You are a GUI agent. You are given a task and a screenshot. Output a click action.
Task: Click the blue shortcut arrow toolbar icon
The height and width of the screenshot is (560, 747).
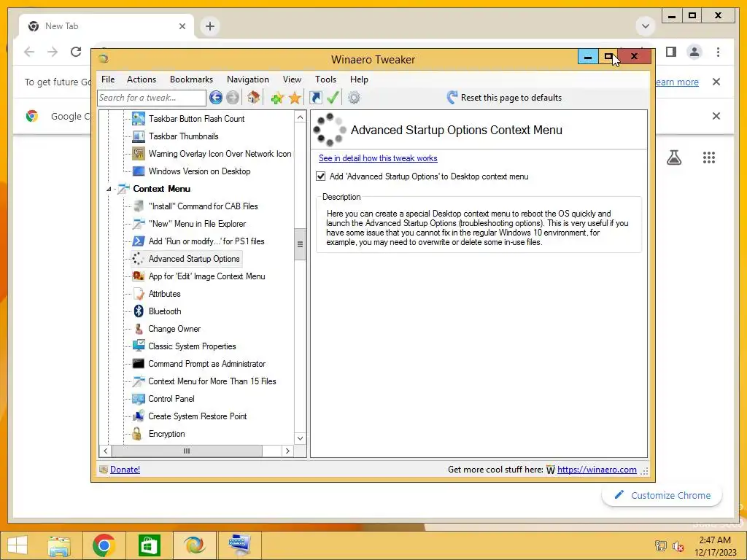pos(315,98)
